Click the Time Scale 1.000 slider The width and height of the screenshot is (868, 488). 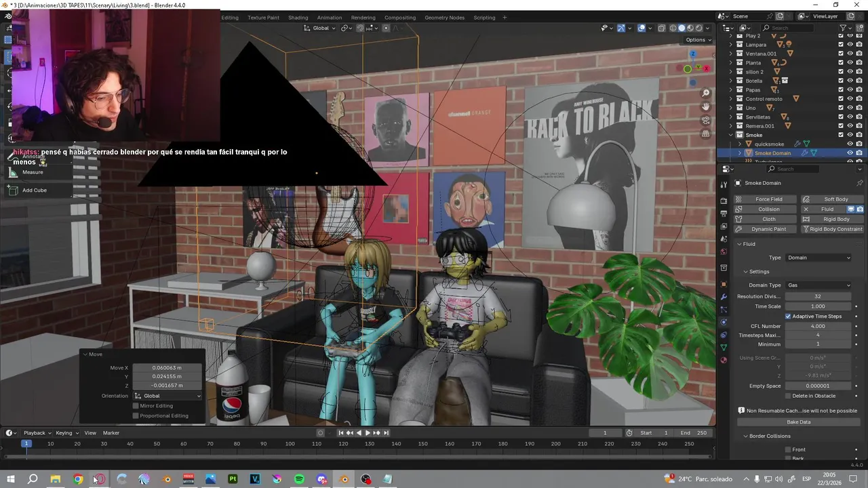pos(818,306)
